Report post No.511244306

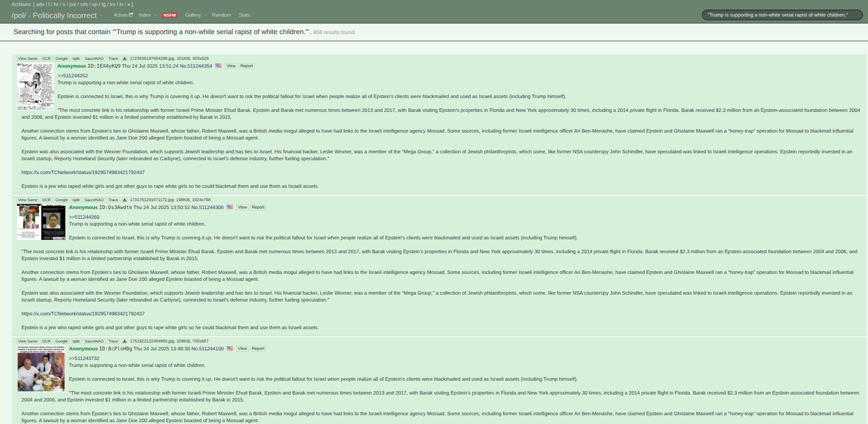tap(258, 207)
